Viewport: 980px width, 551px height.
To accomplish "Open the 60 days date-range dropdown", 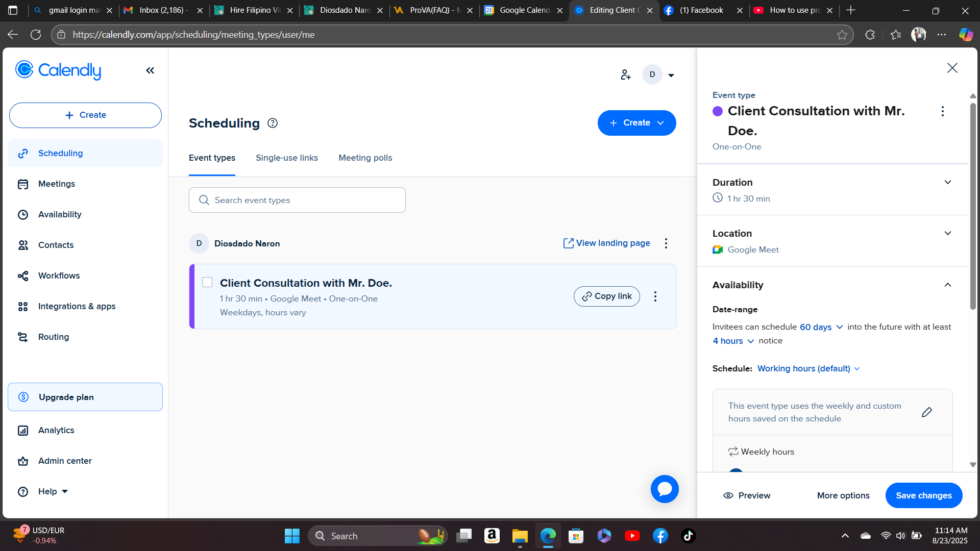I will (x=821, y=327).
